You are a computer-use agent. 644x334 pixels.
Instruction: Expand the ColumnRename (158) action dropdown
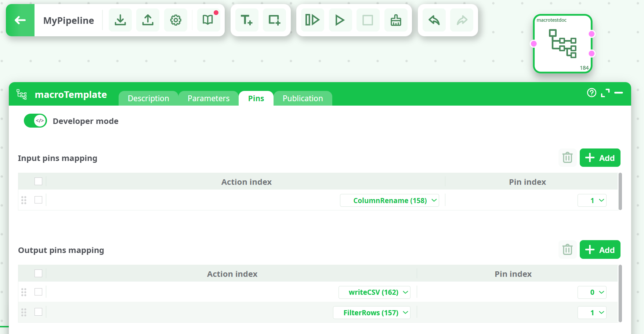pos(390,201)
